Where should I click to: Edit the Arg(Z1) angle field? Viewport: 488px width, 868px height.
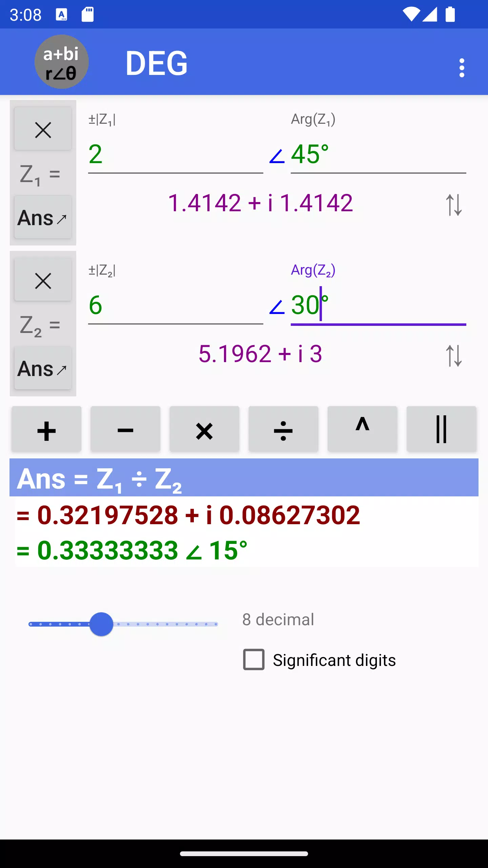[378, 155]
